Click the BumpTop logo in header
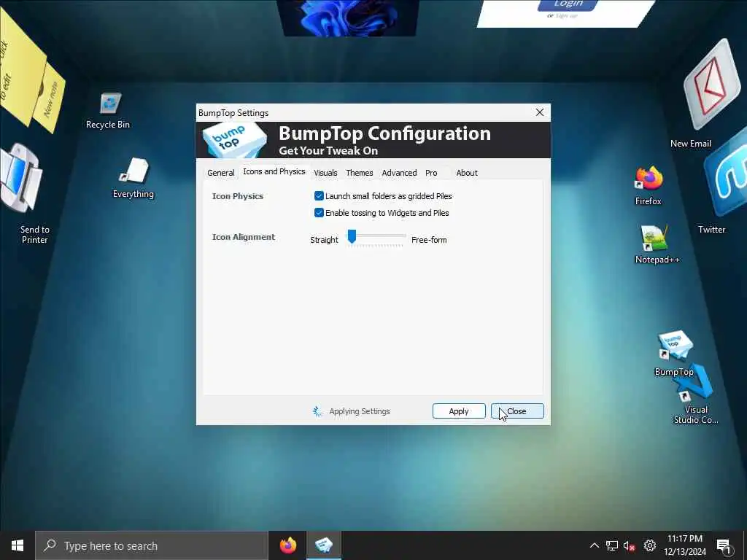The image size is (747, 560). 234,140
